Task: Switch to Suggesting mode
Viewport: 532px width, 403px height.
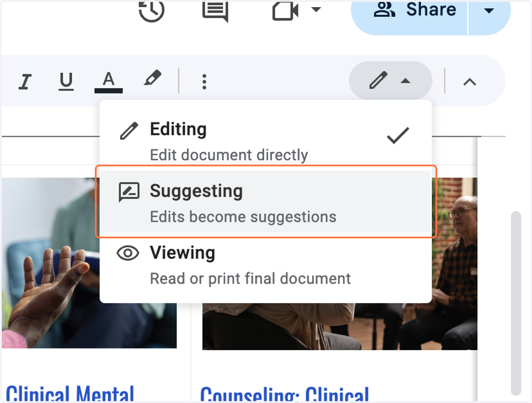Action: pyautogui.click(x=266, y=201)
